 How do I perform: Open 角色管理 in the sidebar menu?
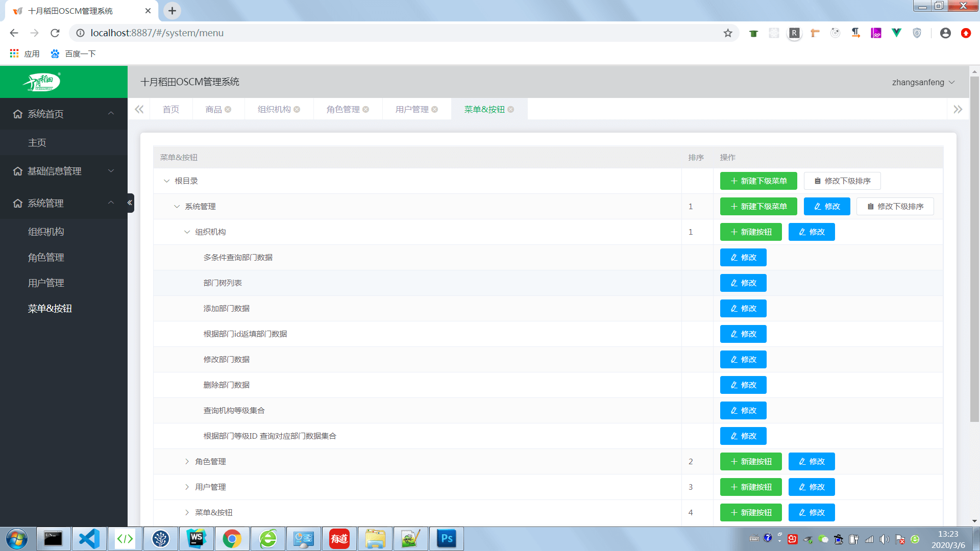pos(46,258)
